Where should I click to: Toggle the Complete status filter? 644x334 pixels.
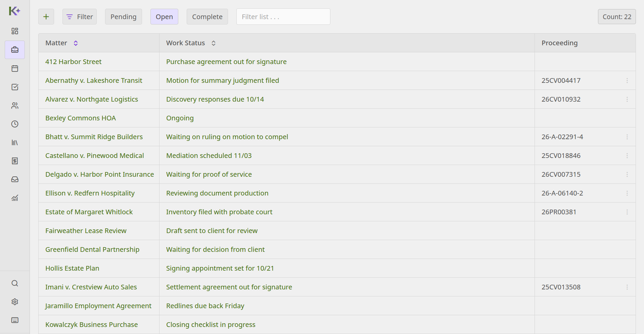[x=207, y=17]
